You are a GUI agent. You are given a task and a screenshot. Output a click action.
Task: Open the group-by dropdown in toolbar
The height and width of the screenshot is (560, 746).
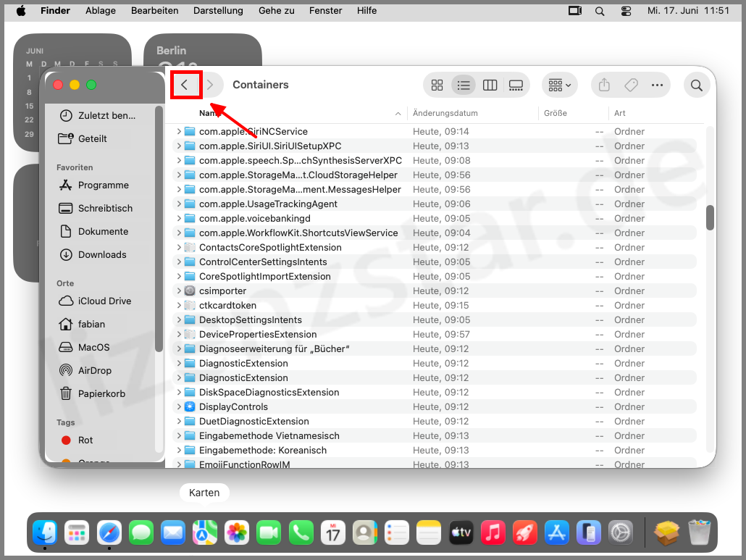click(x=559, y=85)
